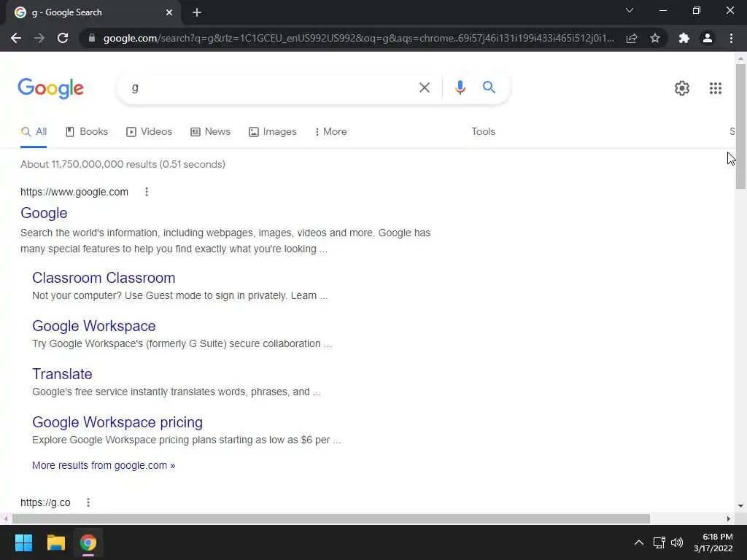
Task: Show hidden system tray icons
Action: pos(639,542)
